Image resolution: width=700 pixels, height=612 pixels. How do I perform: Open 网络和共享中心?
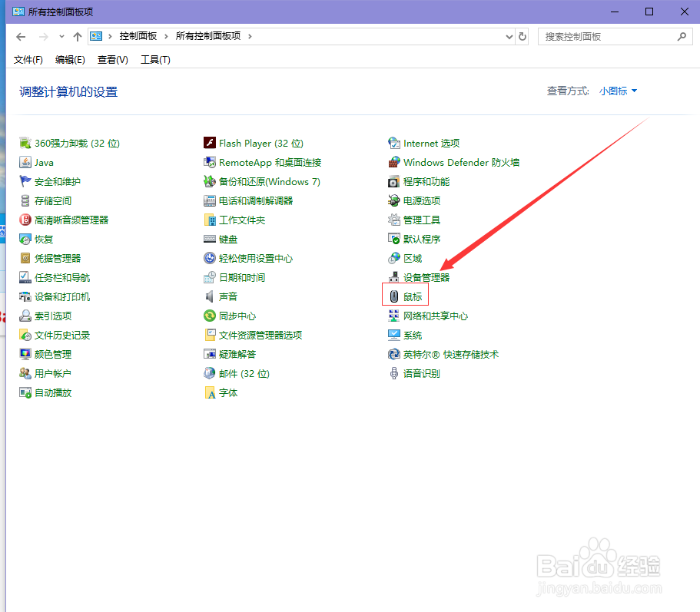(437, 316)
